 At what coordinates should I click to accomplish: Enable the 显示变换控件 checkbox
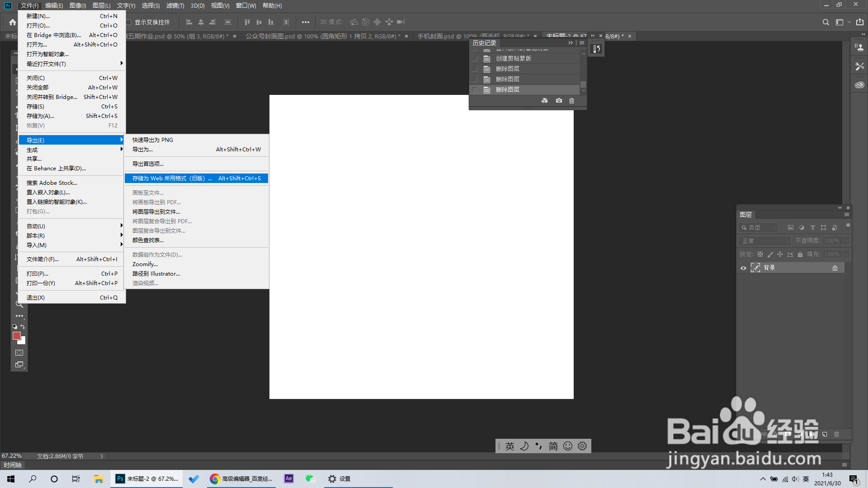click(129, 22)
